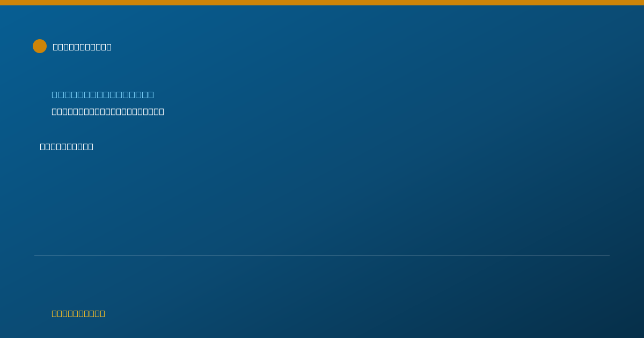Select the short white text line above the divider
Image resolution: width=644 pixels, height=338 pixels.
click(x=67, y=146)
